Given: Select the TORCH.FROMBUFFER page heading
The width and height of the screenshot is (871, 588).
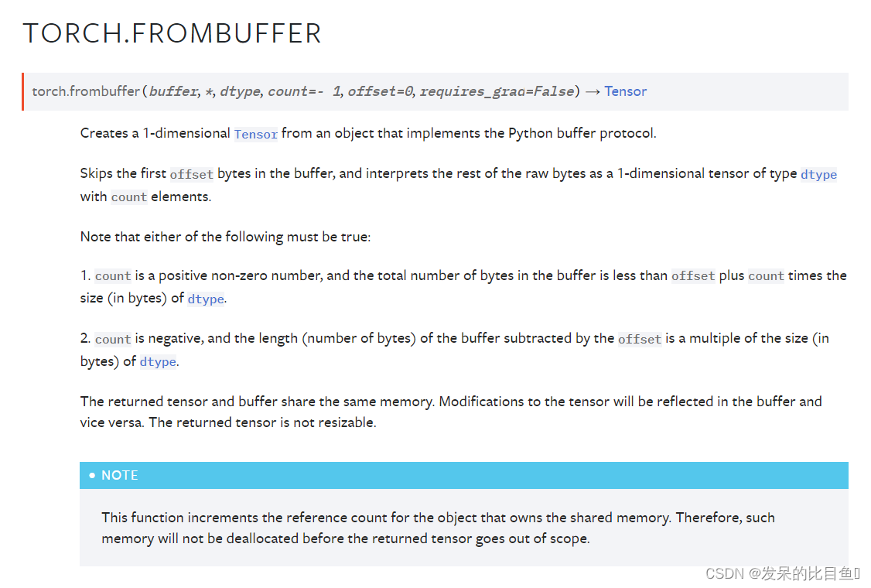Looking at the screenshot, I should 172,33.
